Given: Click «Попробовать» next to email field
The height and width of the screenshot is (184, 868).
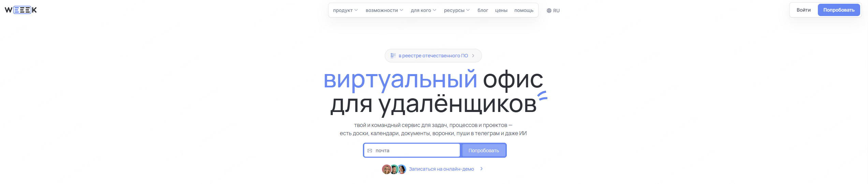Looking at the screenshot, I should tap(484, 151).
